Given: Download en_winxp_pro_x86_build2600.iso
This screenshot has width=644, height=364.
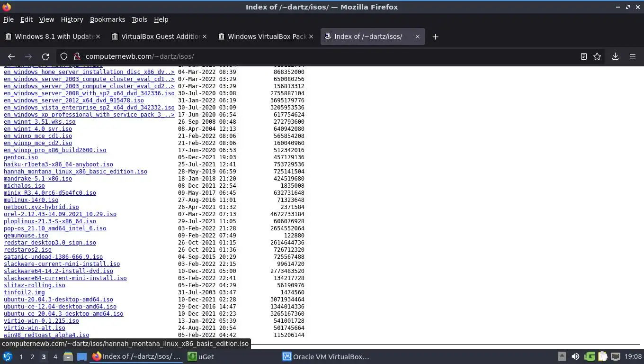Looking at the screenshot, I should [x=55, y=150].
